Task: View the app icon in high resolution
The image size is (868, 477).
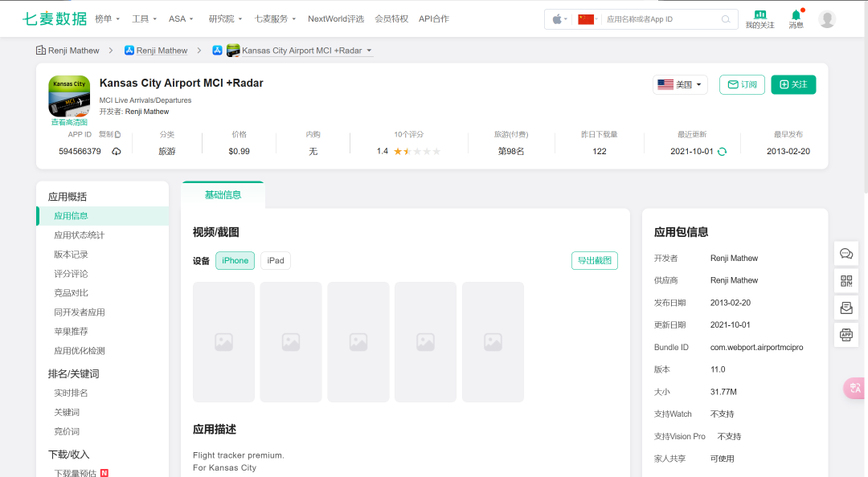Action: 69,96
